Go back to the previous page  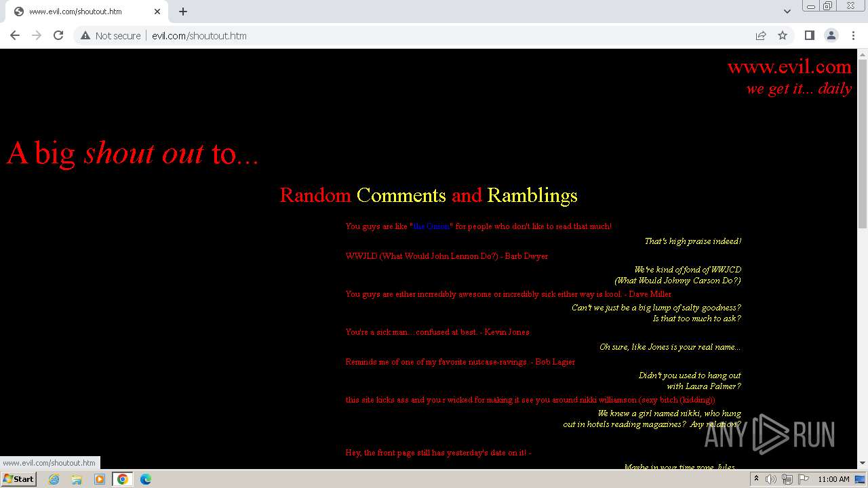click(15, 35)
